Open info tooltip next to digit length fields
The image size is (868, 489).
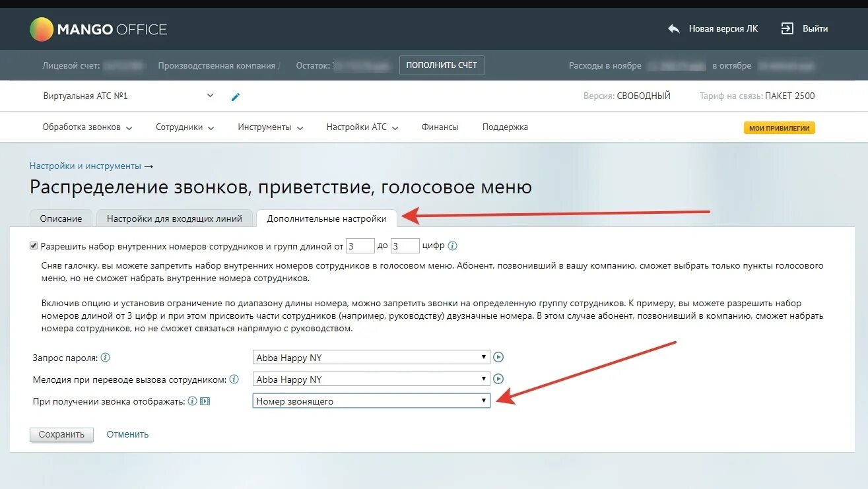(453, 246)
